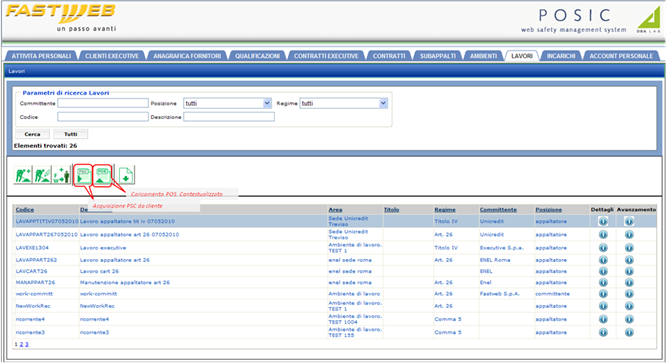Sort table by Regime column
This screenshot has height=363, width=666.
point(445,210)
